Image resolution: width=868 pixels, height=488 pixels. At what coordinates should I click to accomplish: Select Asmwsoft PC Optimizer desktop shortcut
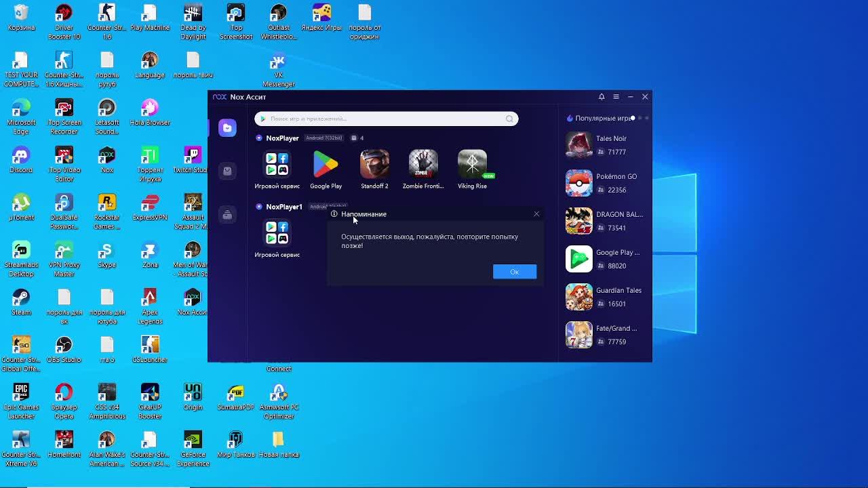pyautogui.click(x=279, y=402)
